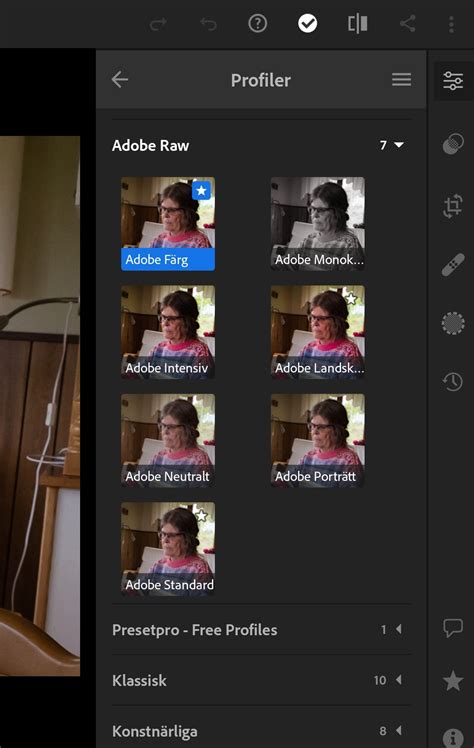Collapse the Adobe Raw group arrow

click(x=399, y=145)
